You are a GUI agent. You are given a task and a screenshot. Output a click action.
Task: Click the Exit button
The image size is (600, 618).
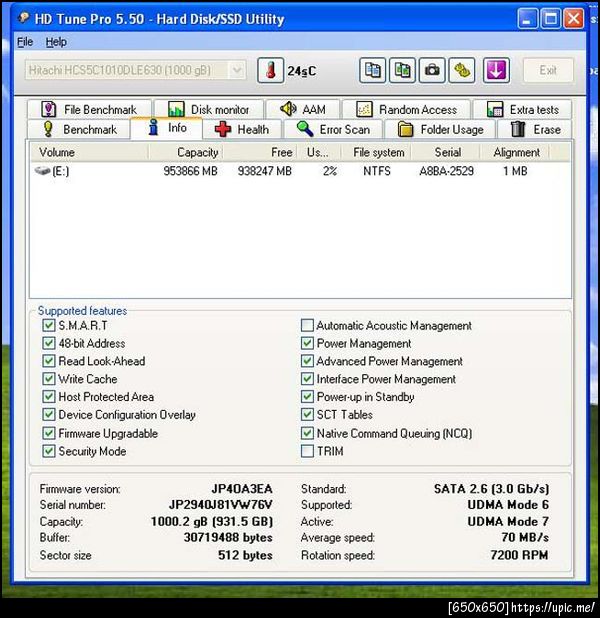[548, 71]
